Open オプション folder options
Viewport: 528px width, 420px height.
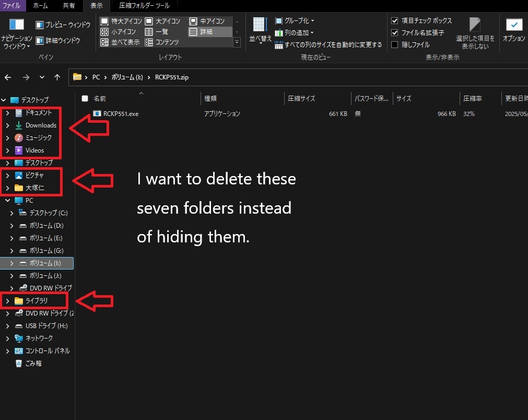coord(514,30)
